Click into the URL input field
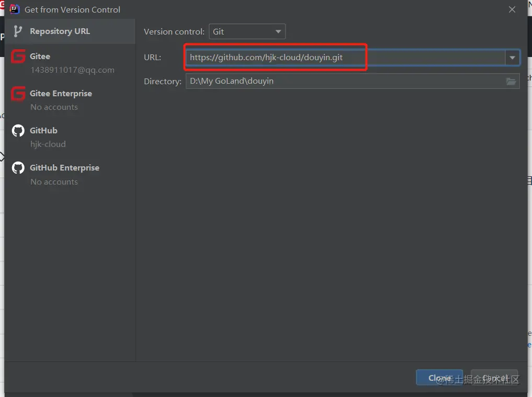 [x=345, y=58]
